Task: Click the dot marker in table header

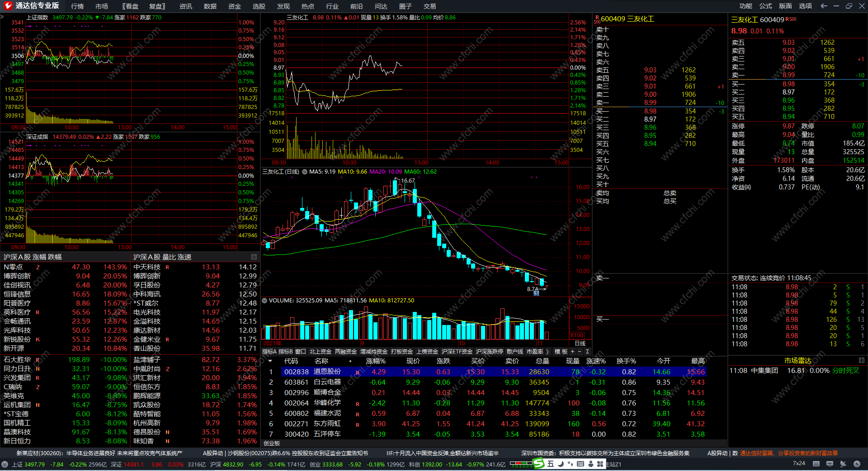Action: coord(350,361)
